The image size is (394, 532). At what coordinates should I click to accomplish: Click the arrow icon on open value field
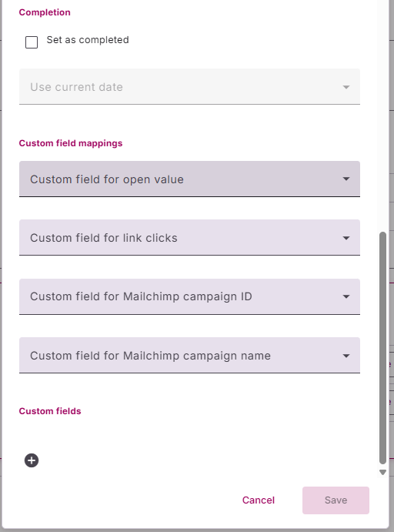point(346,179)
